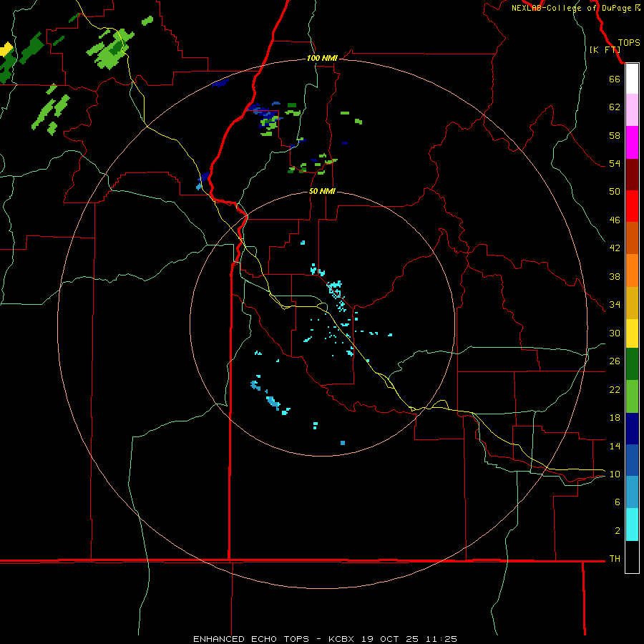Select the bright red legend swatch
This screenshot has height=644, width=644.
coord(632,206)
